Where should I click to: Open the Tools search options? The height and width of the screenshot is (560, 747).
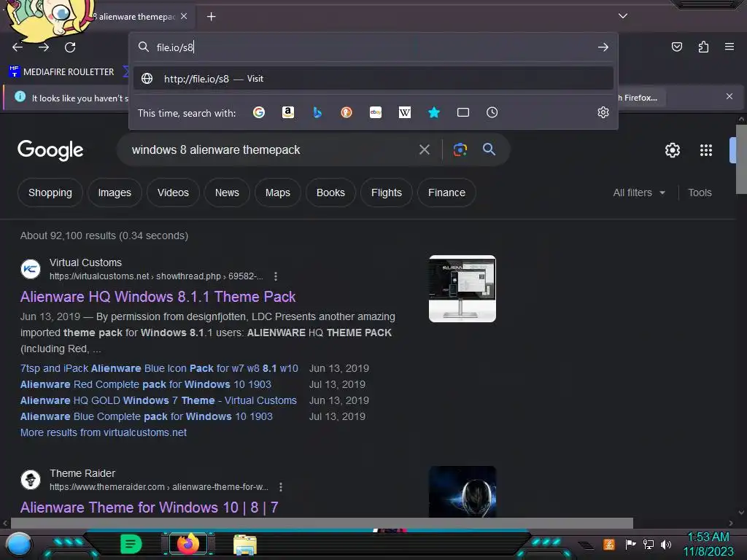700,192
